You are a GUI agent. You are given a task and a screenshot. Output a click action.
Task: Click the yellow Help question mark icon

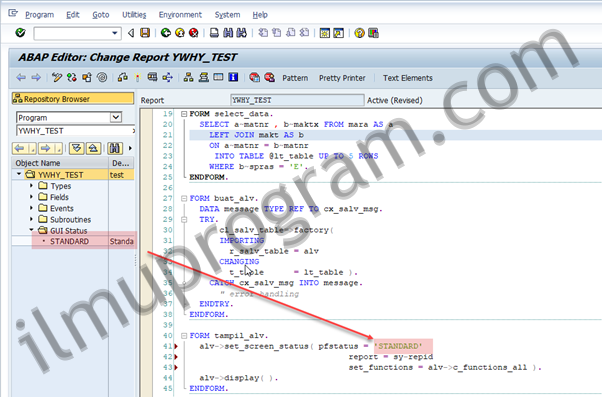tap(359, 33)
